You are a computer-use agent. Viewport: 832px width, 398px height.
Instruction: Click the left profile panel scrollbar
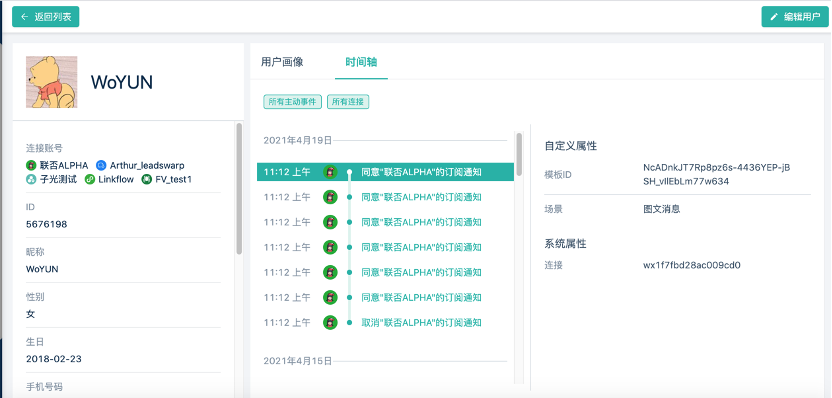(239, 188)
